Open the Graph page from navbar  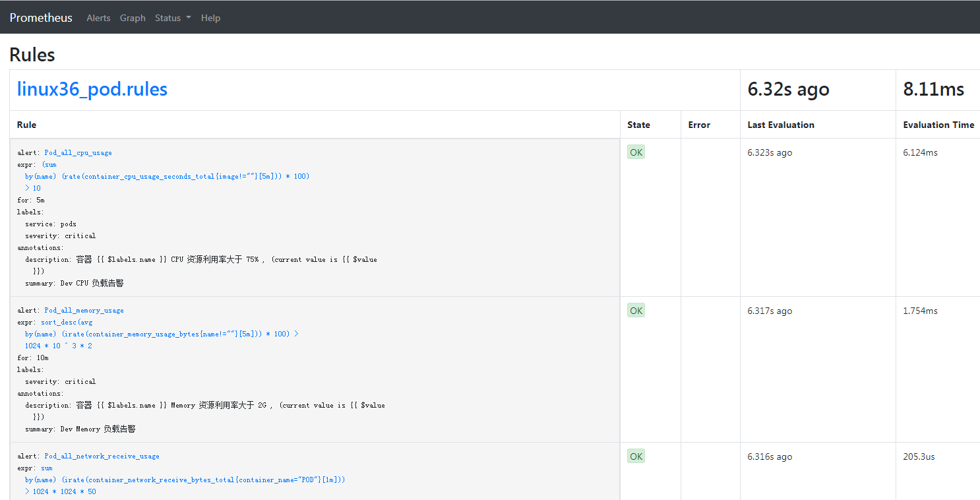tap(133, 18)
